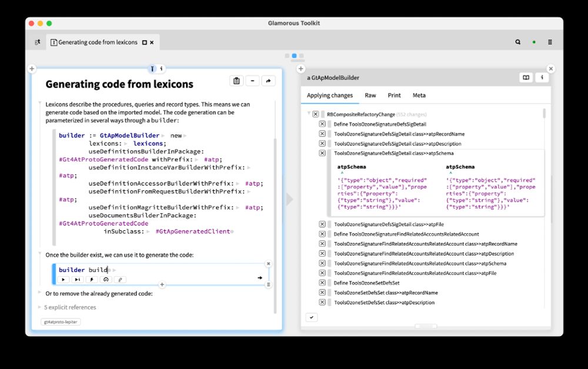This screenshot has height=369, width=588.
Task: Expand the '5 explicit references' section
Action: click(39, 307)
